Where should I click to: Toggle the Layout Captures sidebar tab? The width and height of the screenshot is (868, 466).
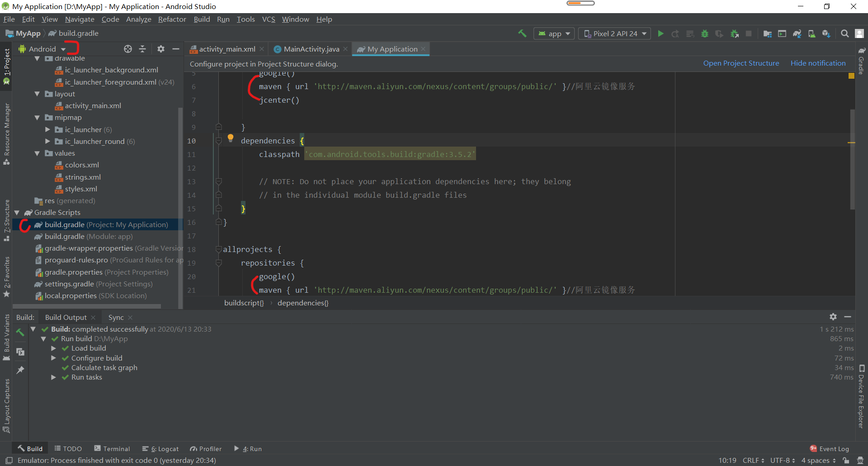coord(6,406)
